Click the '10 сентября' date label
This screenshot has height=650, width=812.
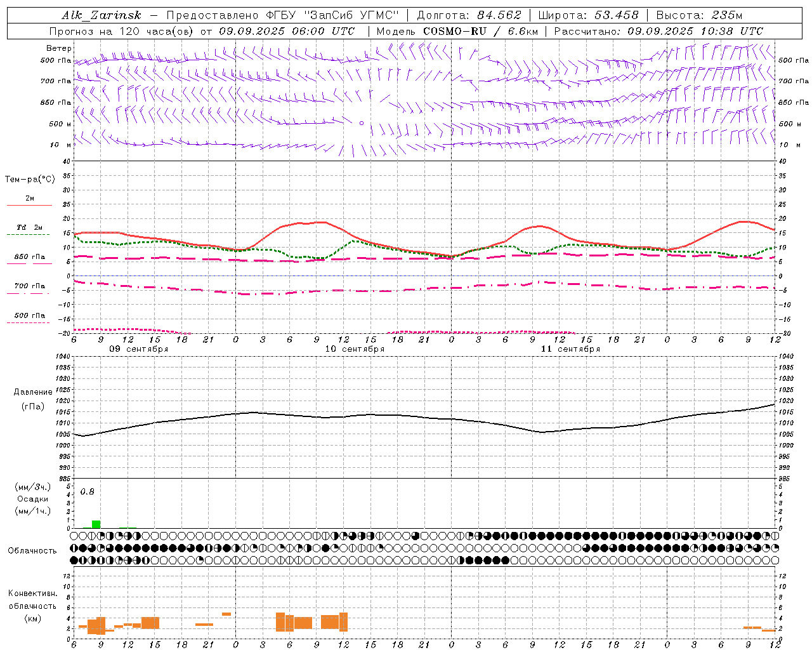point(355,349)
